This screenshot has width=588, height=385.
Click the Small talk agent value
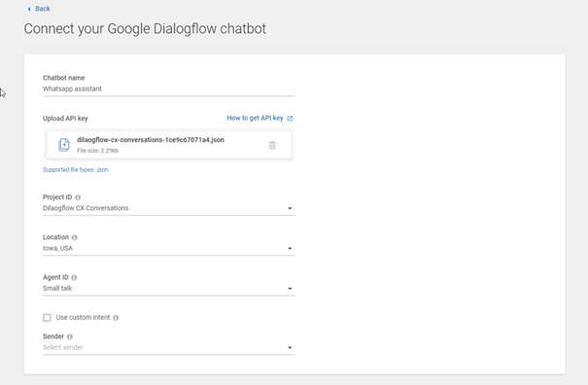click(57, 288)
